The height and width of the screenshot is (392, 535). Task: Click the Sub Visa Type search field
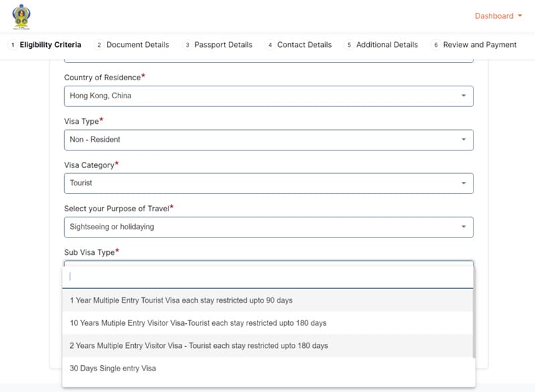click(268, 276)
